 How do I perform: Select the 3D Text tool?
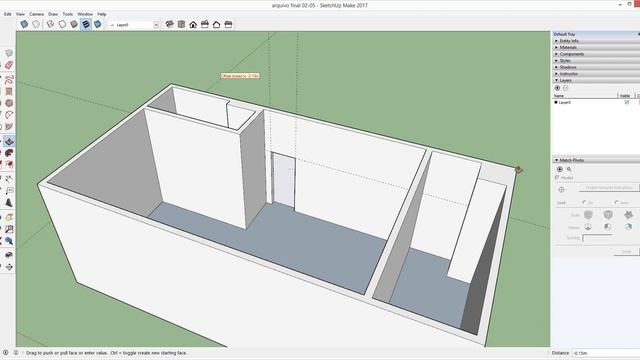click(x=9, y=202)
